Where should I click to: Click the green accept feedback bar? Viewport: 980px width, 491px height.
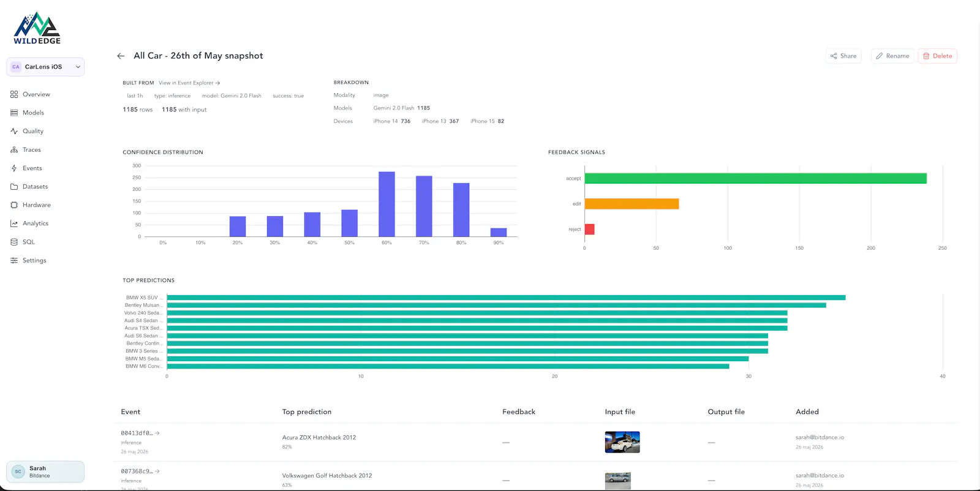tap(756, 178)
